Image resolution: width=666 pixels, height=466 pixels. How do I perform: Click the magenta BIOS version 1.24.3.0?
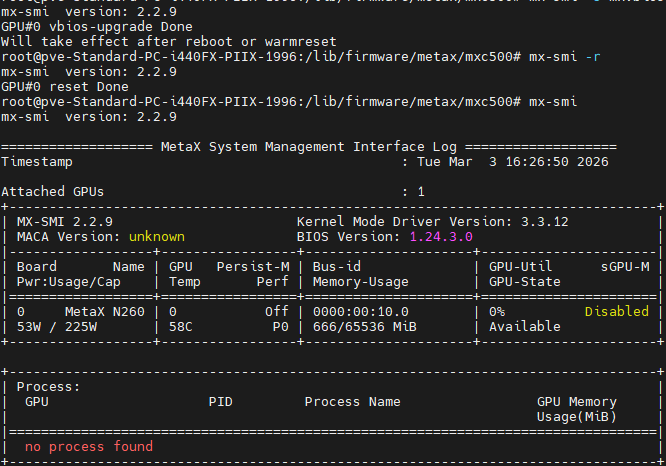coord(441,237)
